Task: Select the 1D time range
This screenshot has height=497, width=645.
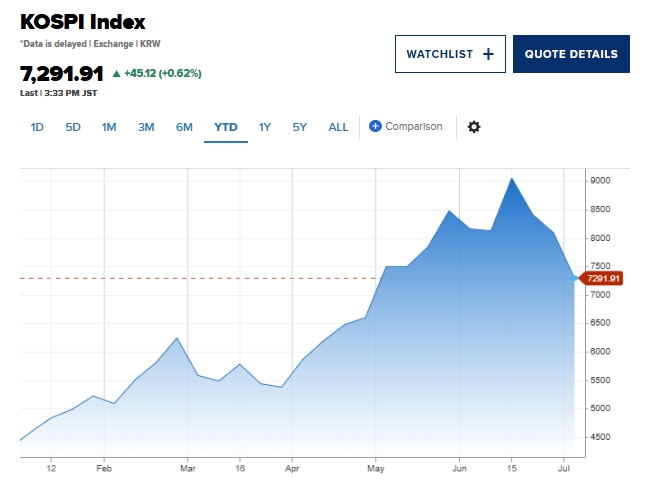Action: [x=37, y=127]
